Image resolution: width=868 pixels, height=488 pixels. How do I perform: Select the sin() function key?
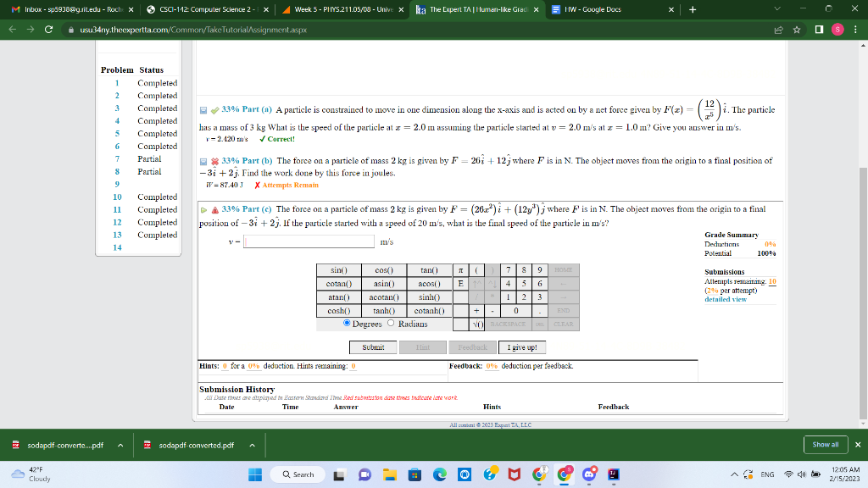(x=337, y=270)
